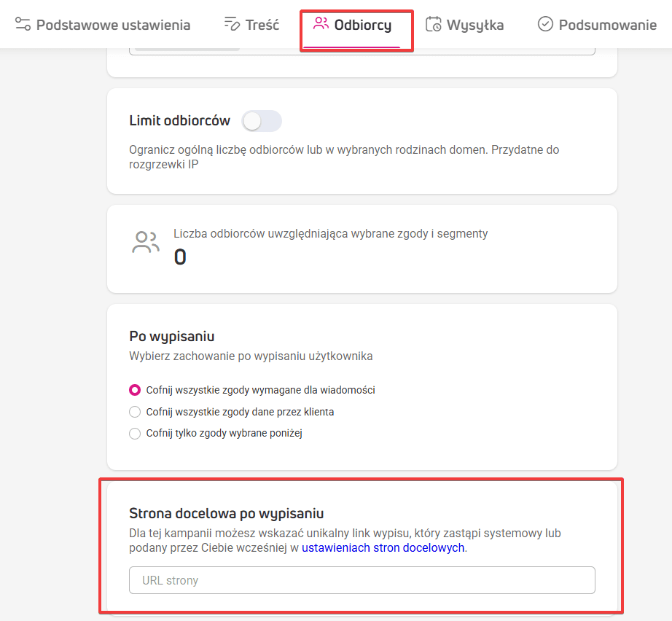This screenshot has height=621, width=672.
Task: Click the pencil-lines icon next to Treść
Action: click(232, 24)
